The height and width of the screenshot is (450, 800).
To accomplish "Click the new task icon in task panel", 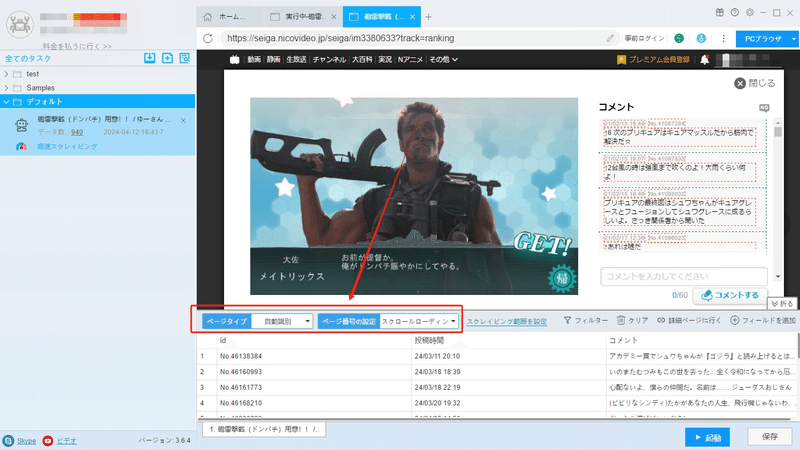I will point(167,58).
